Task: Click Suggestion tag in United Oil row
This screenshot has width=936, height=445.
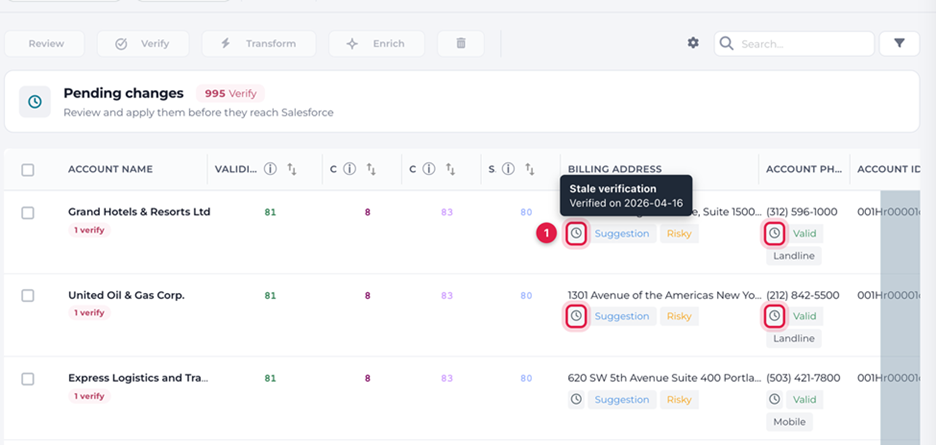Action: [622, 316]
